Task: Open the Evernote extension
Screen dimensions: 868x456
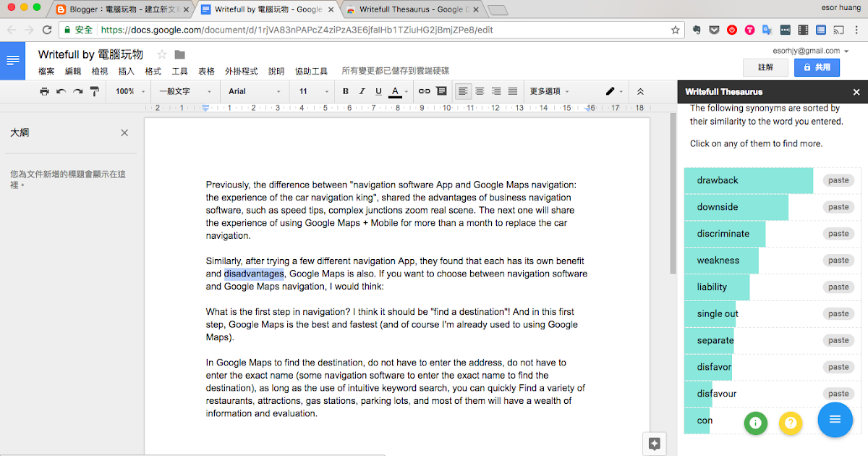Action: (x=696, y=30)
